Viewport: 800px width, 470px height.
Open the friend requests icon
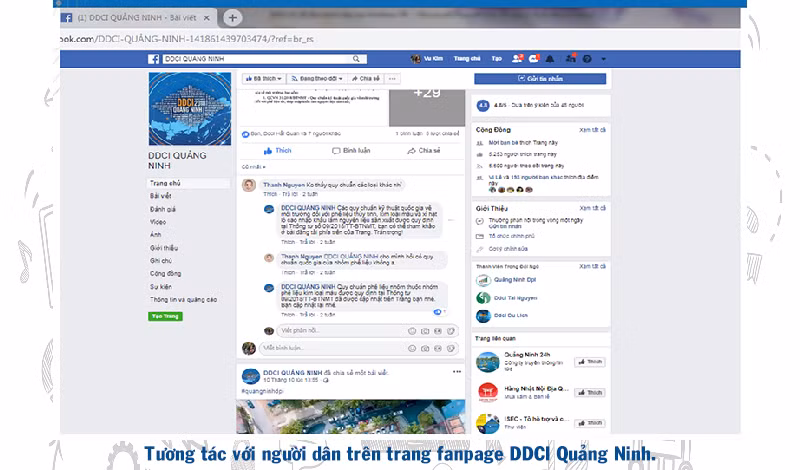[517, 59]
